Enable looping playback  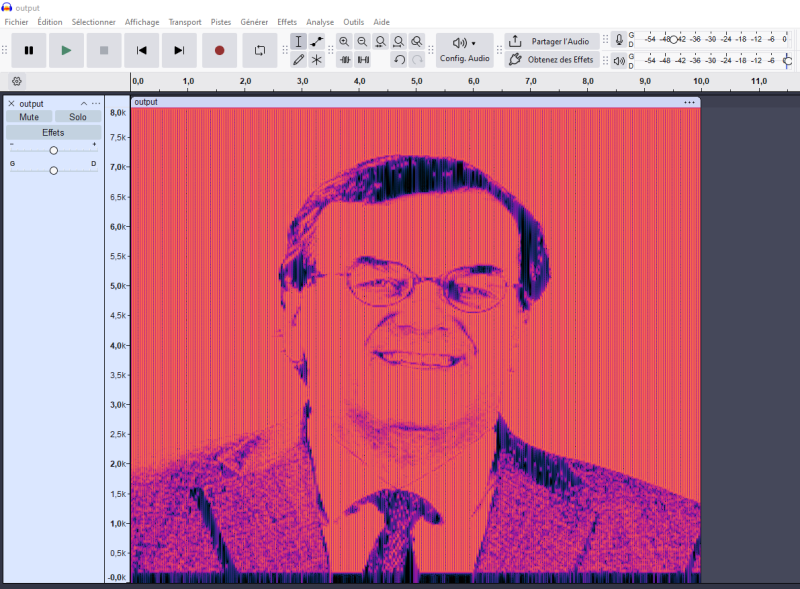coord(260,49)
